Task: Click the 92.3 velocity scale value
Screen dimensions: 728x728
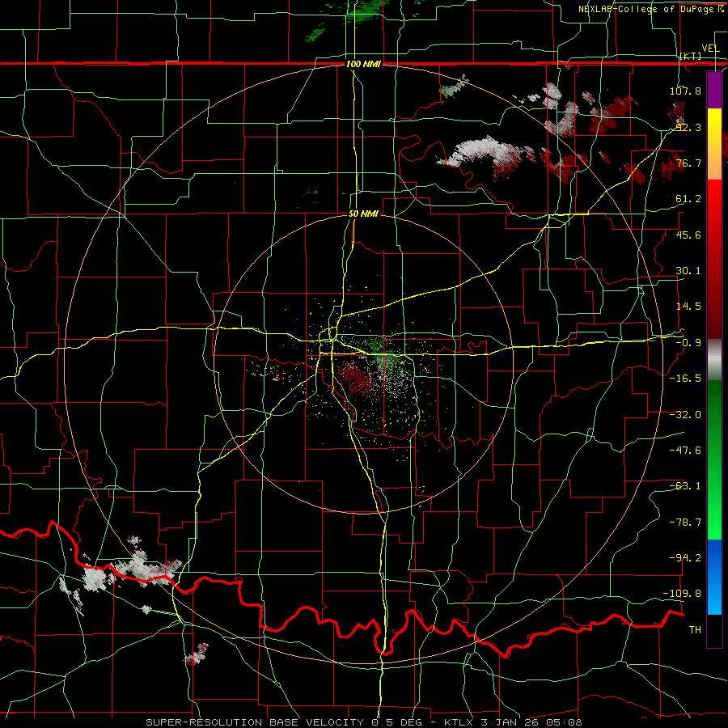Action: pos(688,127)
